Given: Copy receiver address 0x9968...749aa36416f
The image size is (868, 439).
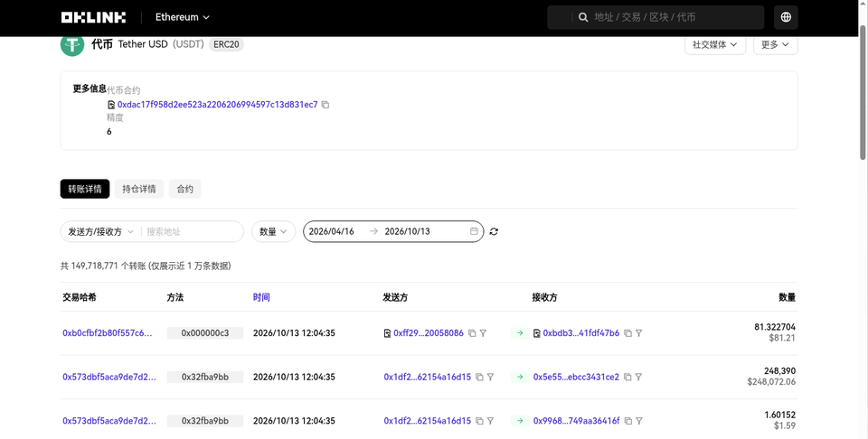Looking at the screenshot, I should [628, 421].
